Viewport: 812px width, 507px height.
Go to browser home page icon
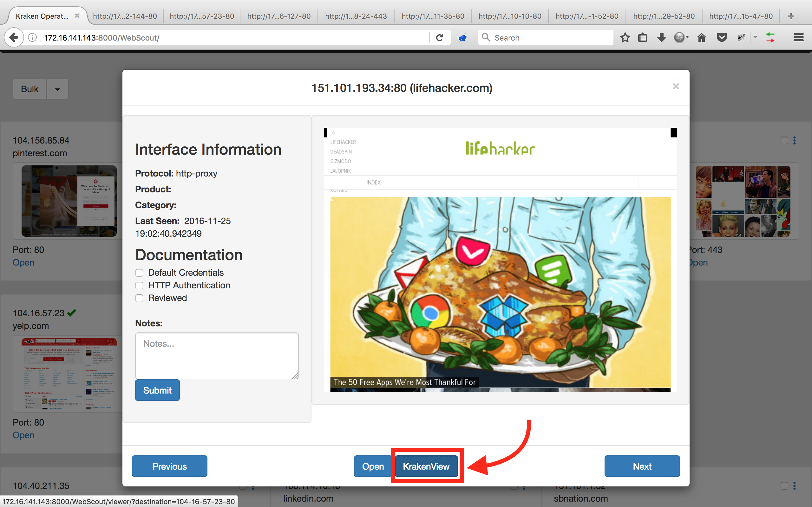click(x=701, y=38)
